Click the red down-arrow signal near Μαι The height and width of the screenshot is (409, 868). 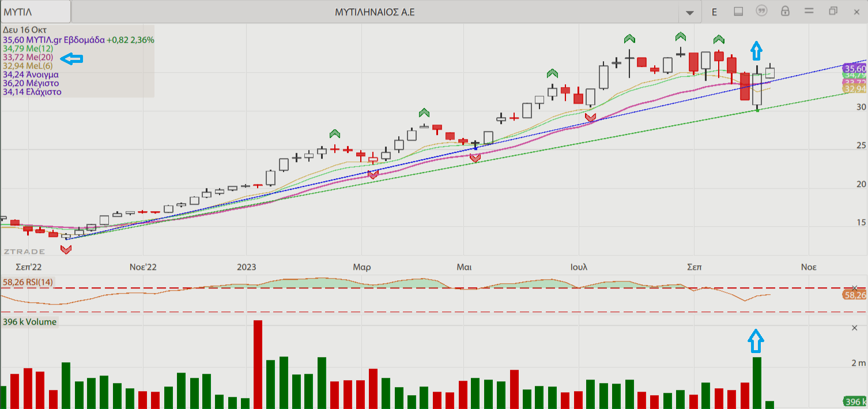point(475,157)
